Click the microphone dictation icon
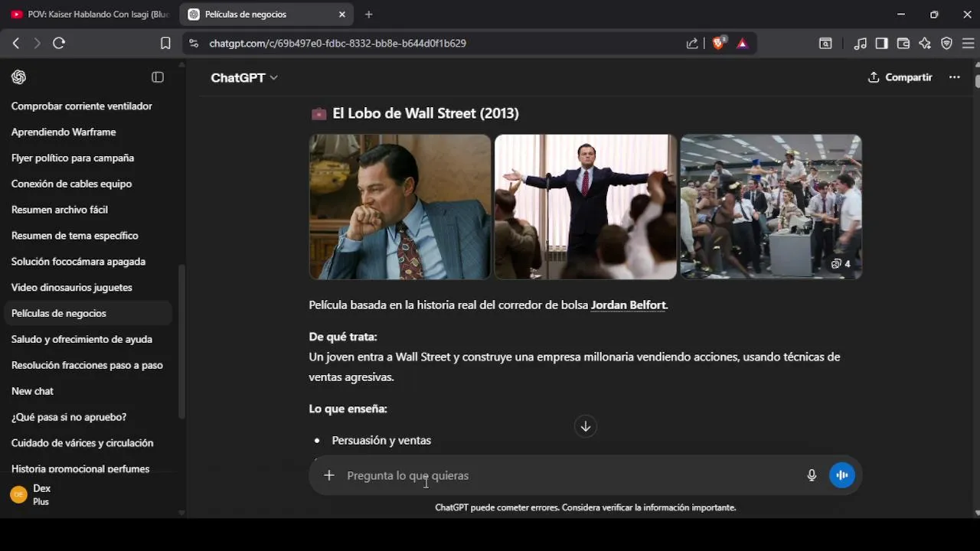The image size is (980, 551). pos(812,475)
